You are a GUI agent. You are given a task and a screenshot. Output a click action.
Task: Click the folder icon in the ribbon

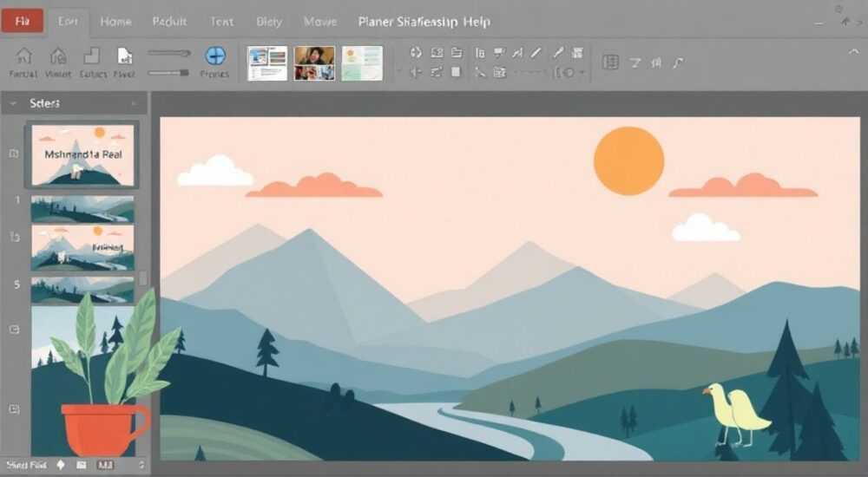457,53
